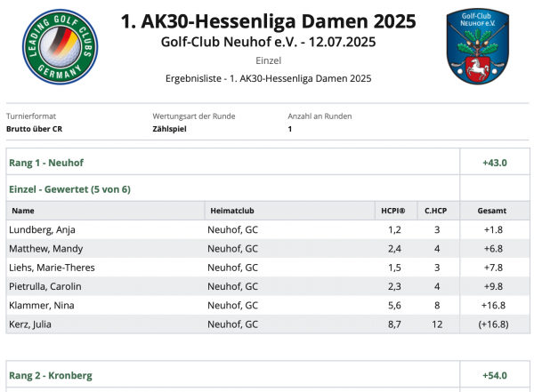Viewport: 534px width, 392px height.
Task: Select player Klammer, Nina
Action: [x=42, y=305]
